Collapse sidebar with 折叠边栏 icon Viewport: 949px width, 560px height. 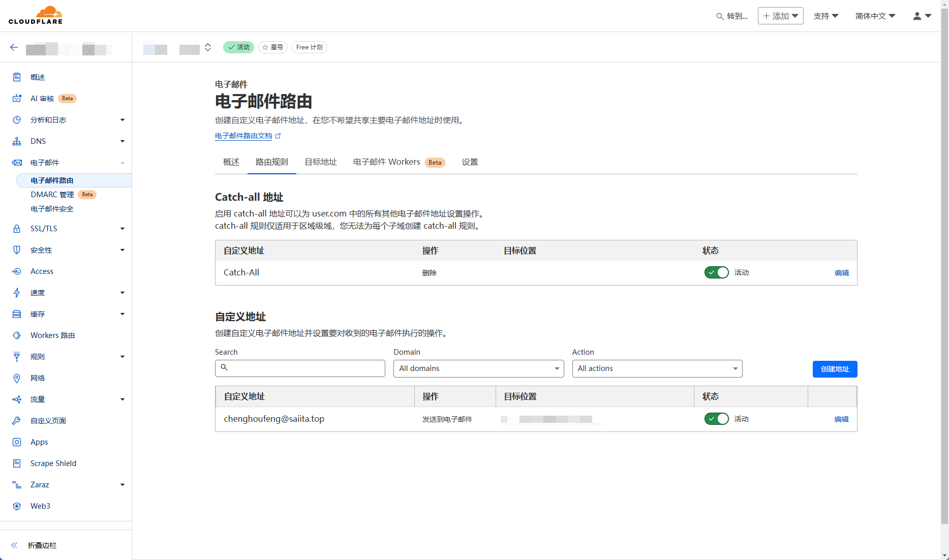15,545
